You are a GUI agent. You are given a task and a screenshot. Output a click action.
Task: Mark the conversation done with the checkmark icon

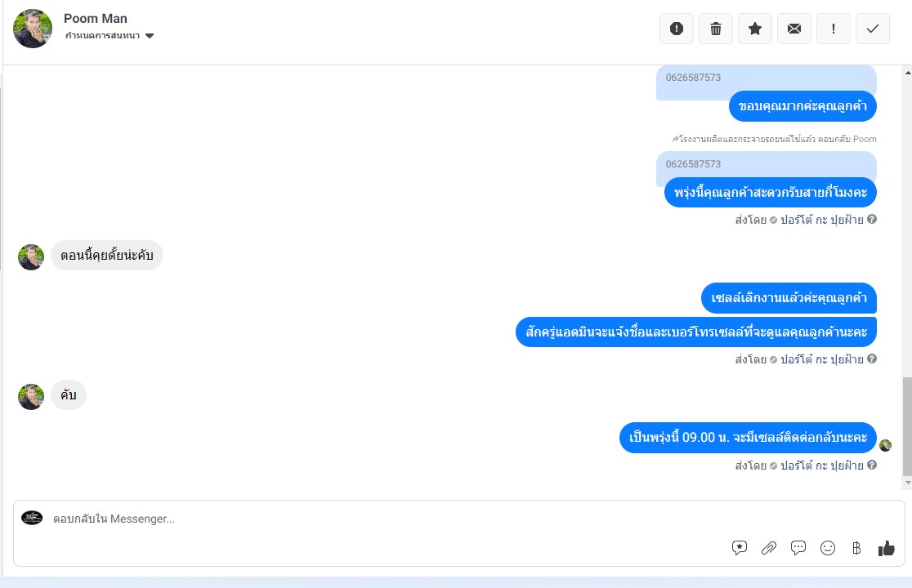tap(873, 29)
